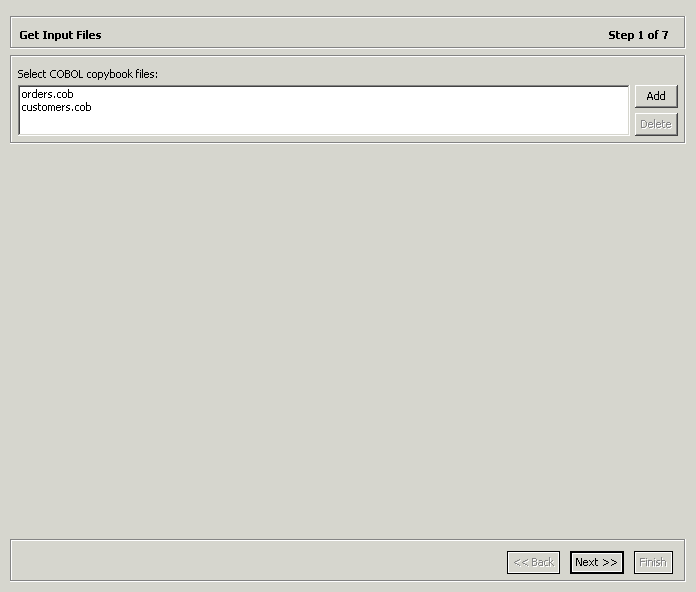Select orders.cob in the copybook list
696x592 pixels.
pyautogui.click(x=47, y=94)
